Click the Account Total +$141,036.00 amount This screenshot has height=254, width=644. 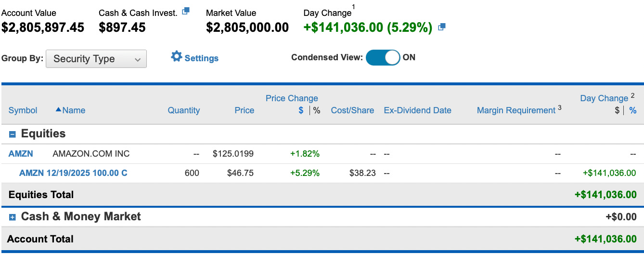605,239
